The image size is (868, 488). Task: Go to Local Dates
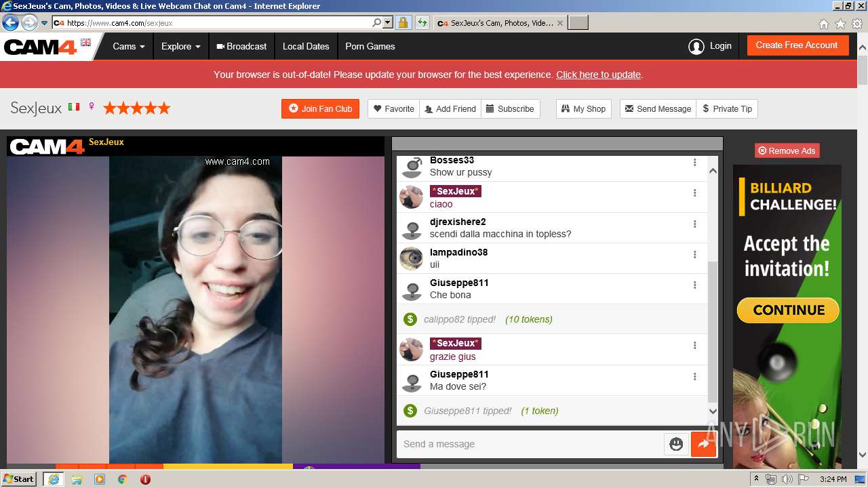306,46
